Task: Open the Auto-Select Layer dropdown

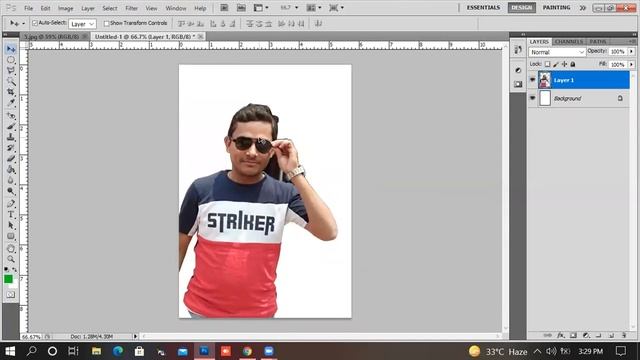Action: (x=82, y=24)
